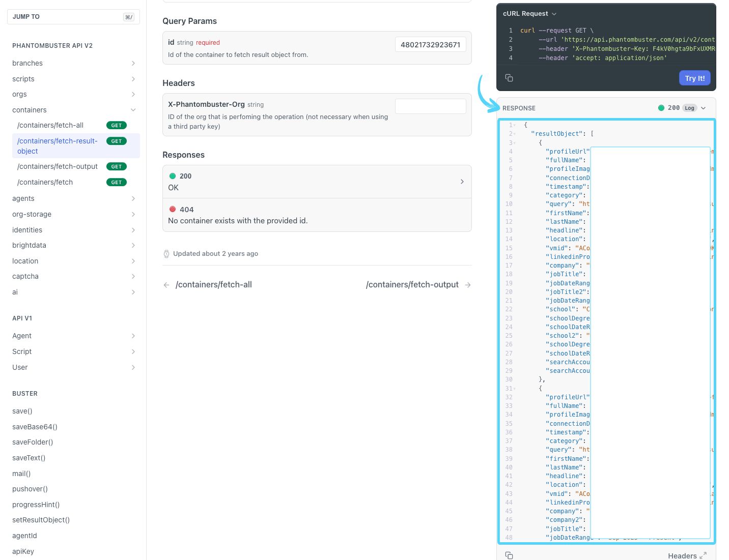Click the Headers label under response
This screenshot has width=729, height=560.
(x=682, y=556)
